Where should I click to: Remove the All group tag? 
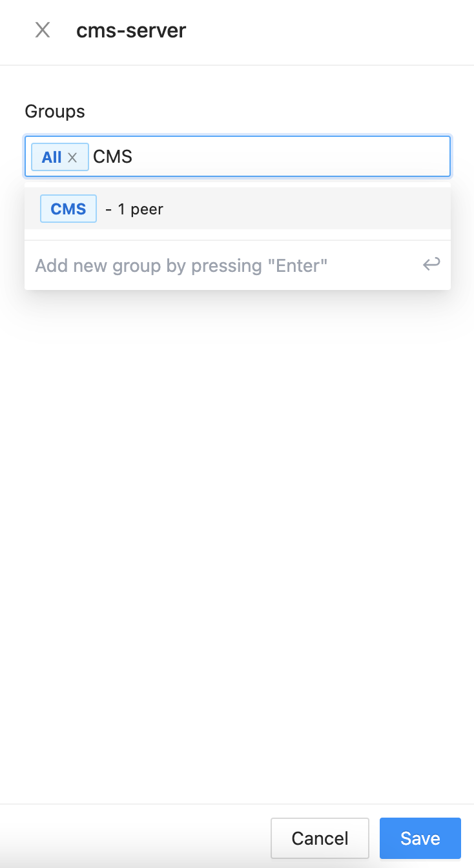click(73, 157)
